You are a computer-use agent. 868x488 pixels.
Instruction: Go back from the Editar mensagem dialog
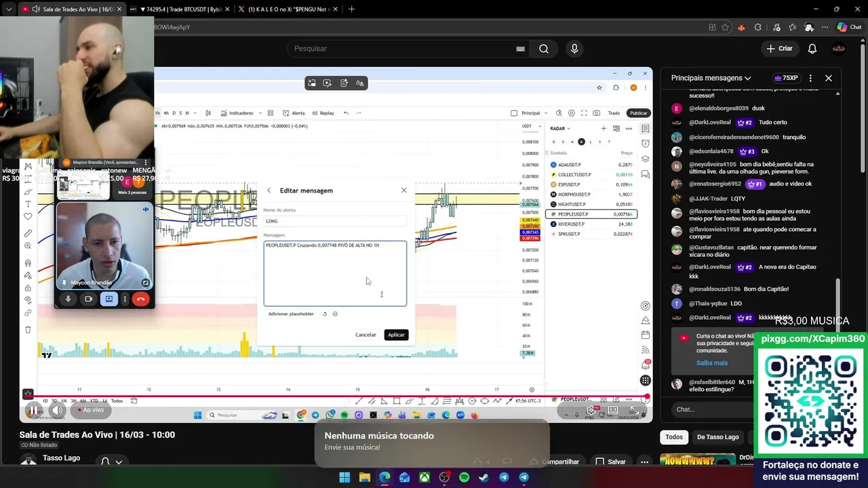[x=269, y=190]
